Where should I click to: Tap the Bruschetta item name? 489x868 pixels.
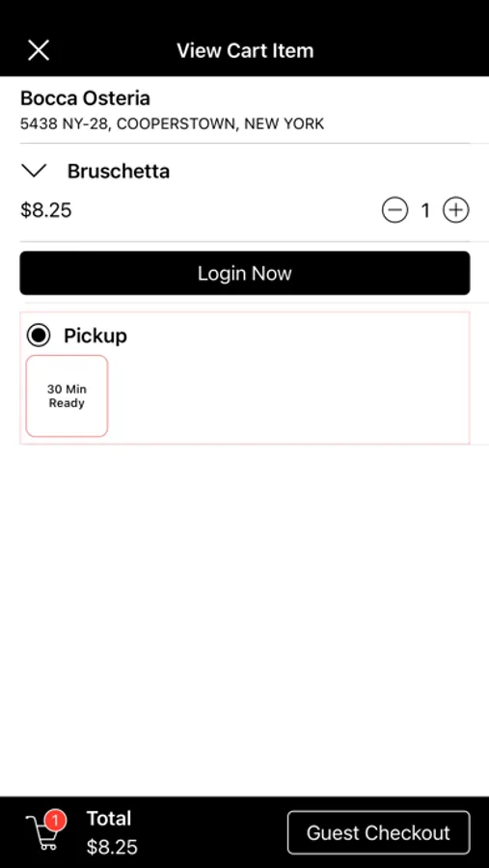click(x=119, y=171)
